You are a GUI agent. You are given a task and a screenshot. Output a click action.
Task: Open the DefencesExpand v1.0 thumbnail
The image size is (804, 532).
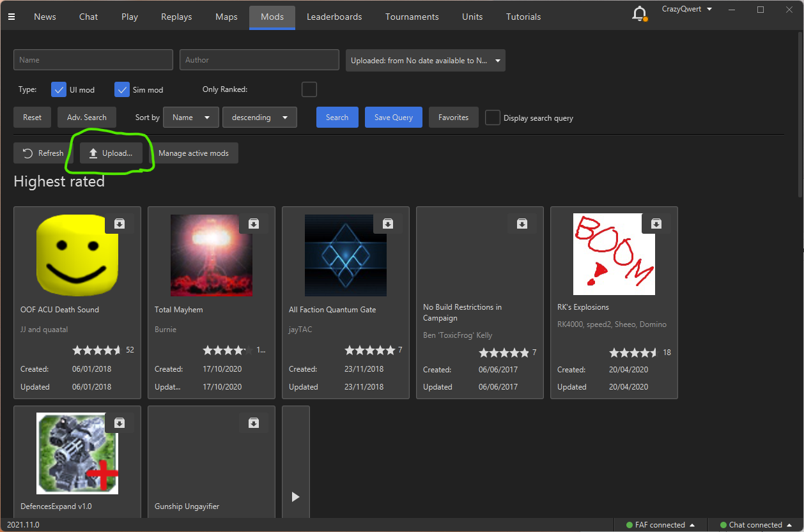tap(77, 453)
